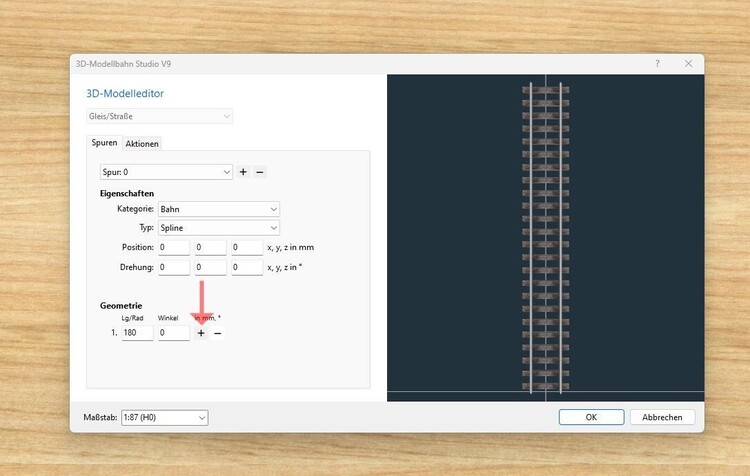Open the Gleis/Straße model type dropdown
The image size is (750, 476).
(x=159, y=116)
